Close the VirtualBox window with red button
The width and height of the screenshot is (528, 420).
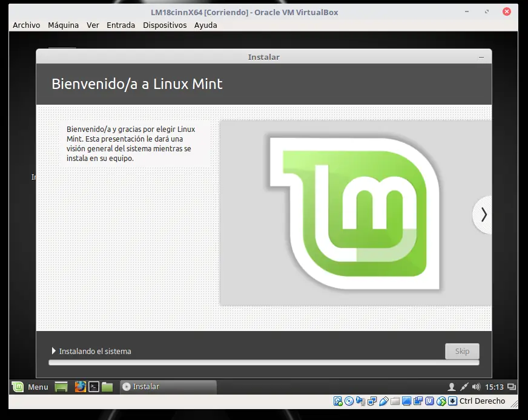point(507,11)
